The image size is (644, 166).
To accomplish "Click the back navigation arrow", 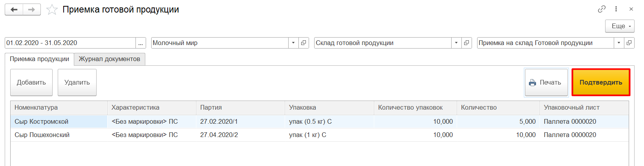I will point(14,9).
